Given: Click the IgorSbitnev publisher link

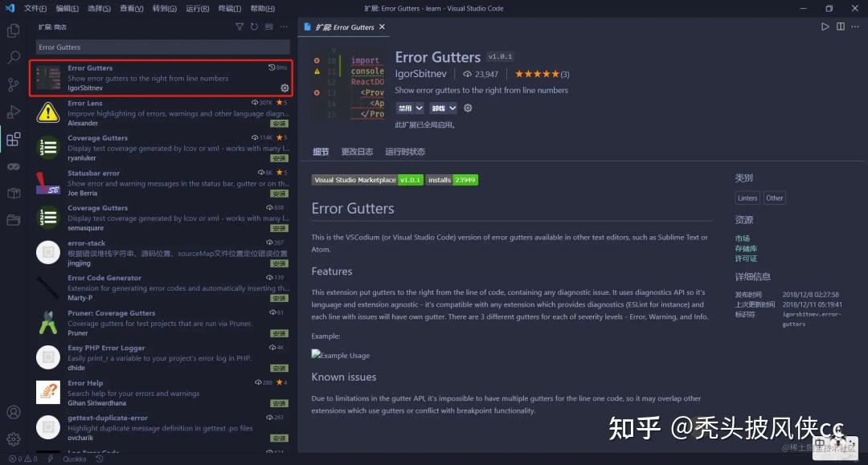Looking at the screenshot, I should pyautogui.click(x=420, y=74).
